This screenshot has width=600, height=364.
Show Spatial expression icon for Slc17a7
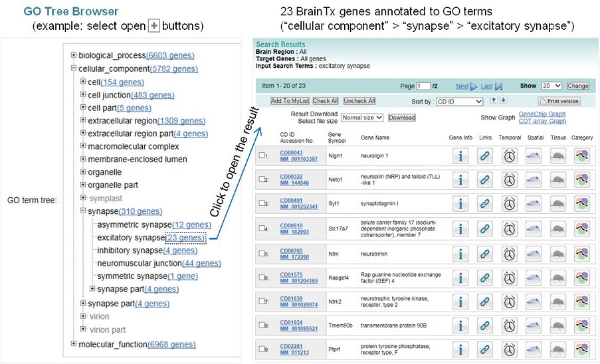534,228
